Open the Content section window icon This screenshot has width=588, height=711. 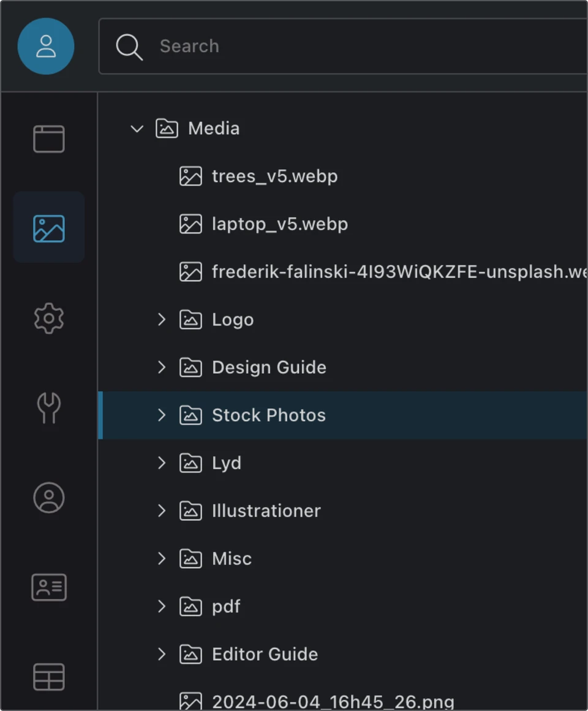(x=48, y=139)
